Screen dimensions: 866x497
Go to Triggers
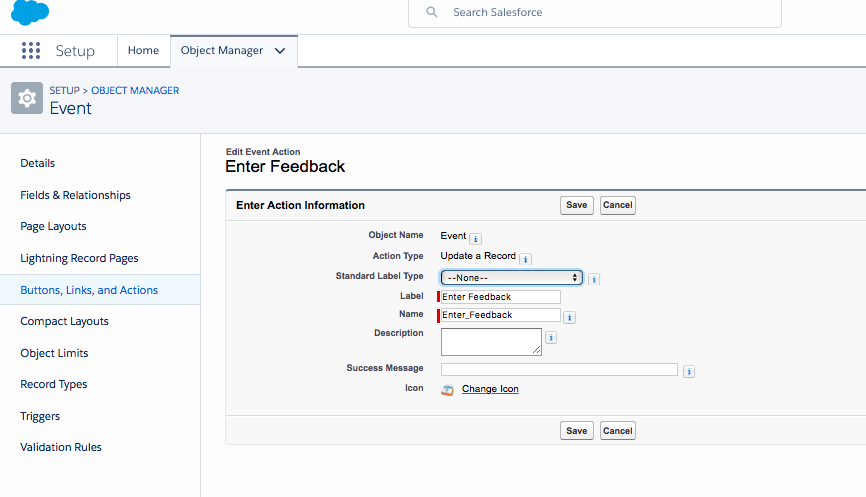point(40,416)
